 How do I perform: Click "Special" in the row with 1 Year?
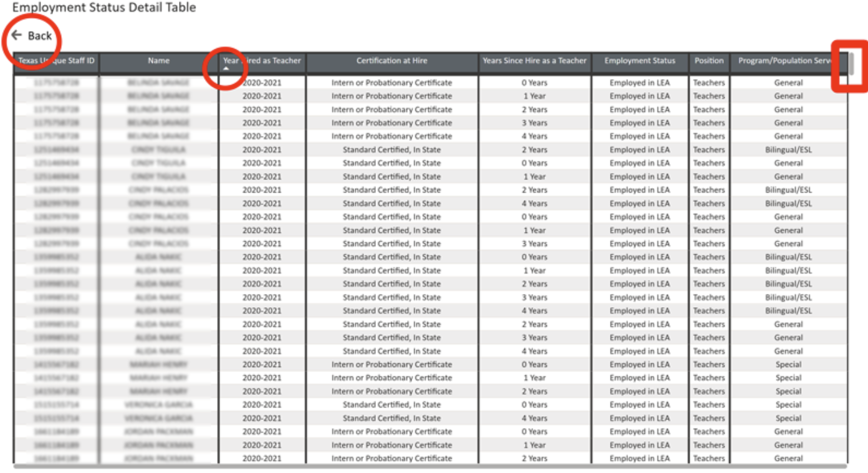tap(789, 378)
